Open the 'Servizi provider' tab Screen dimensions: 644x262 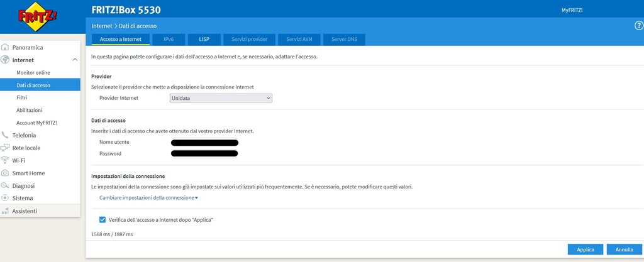(249, 40)
